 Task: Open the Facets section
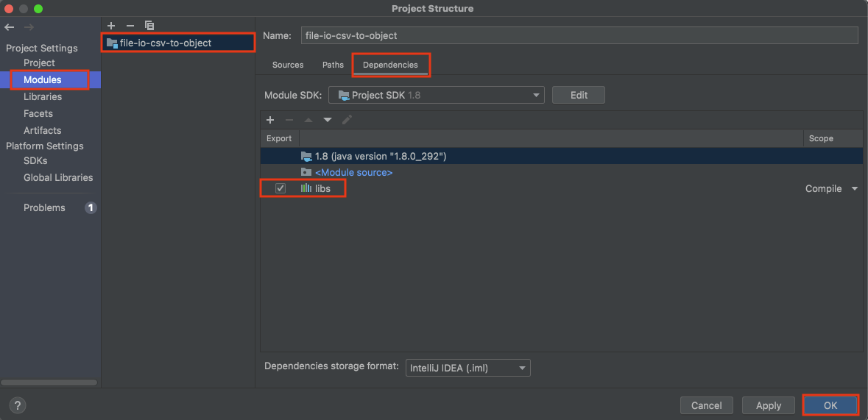[38, 113]
